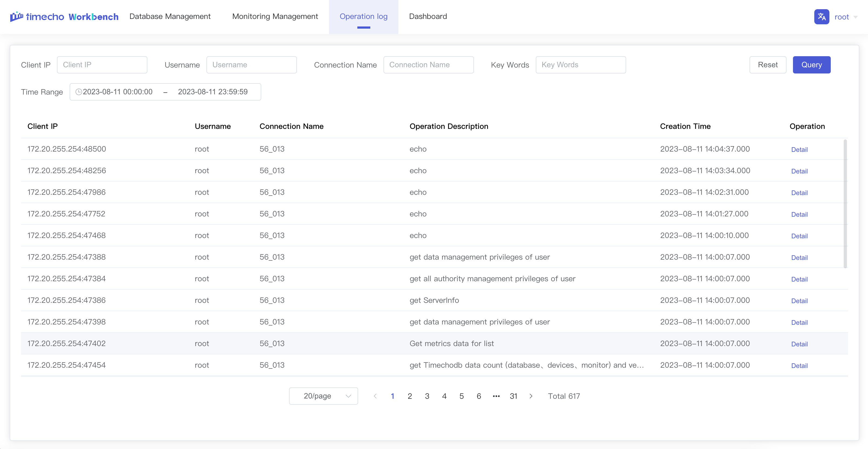Click IP 172.20.255.254:47402 cell
The image size is (868, 449).
pyautogui.click(x=66, y=343)
